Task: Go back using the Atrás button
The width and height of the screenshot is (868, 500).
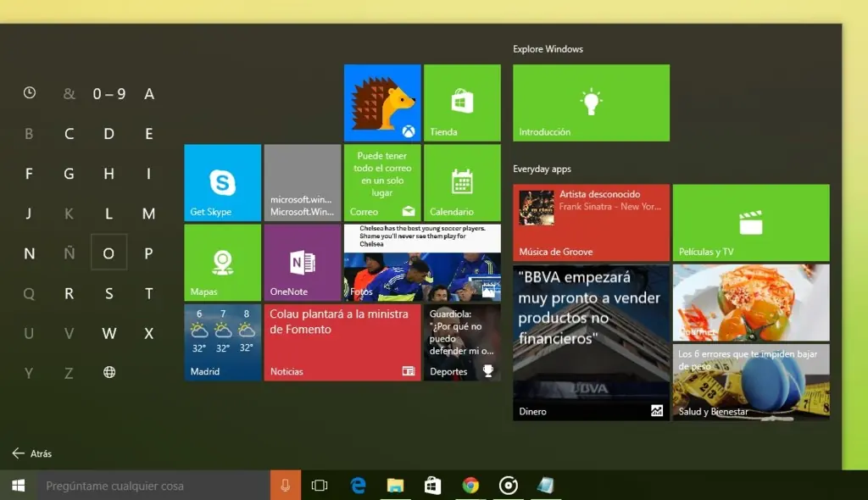Action: coord(32,453)
